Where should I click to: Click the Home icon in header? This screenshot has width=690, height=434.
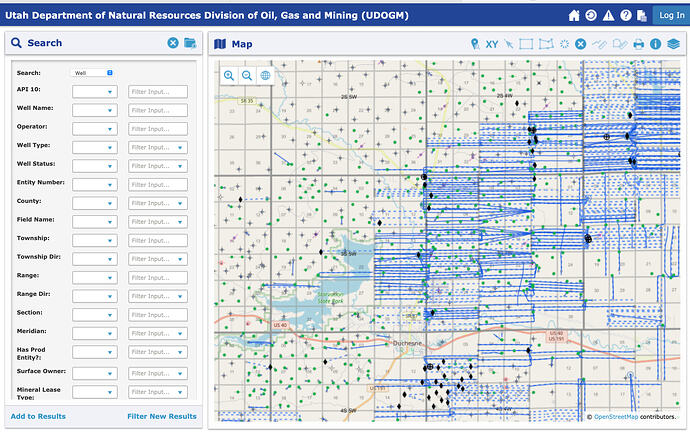click(574, 16)
